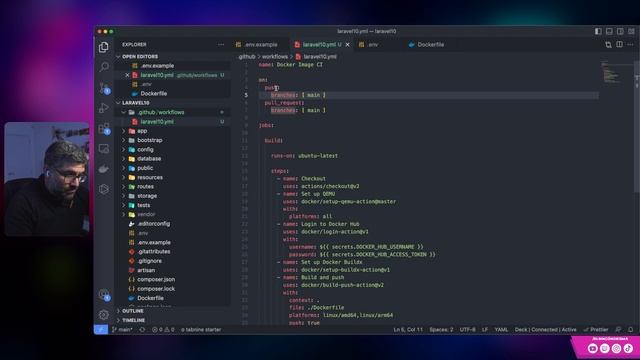Split the editor to the right

(x=620, y=44)
